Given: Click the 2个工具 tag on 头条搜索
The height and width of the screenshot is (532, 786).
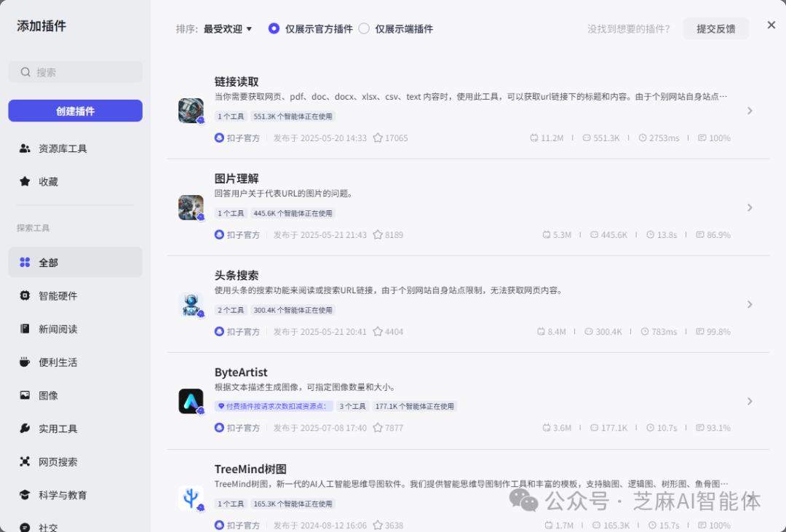Looking at the screenshot, I should [x=231, y=310].
